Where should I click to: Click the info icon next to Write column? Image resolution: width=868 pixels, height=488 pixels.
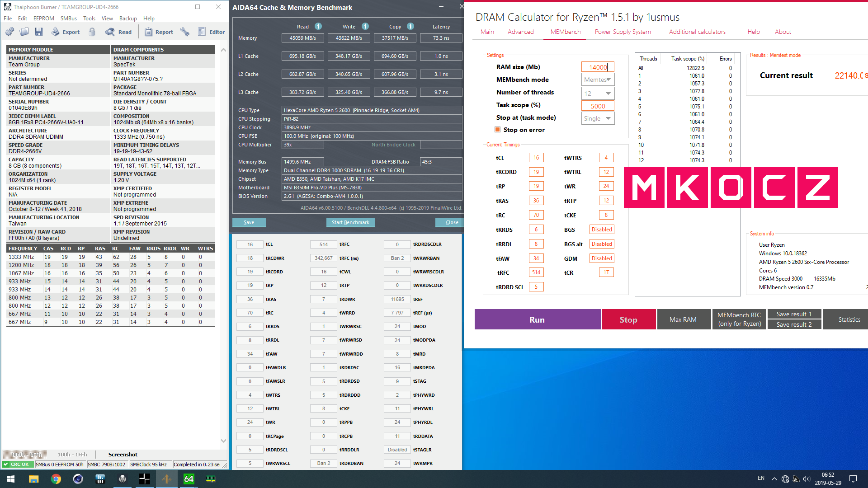365,26
